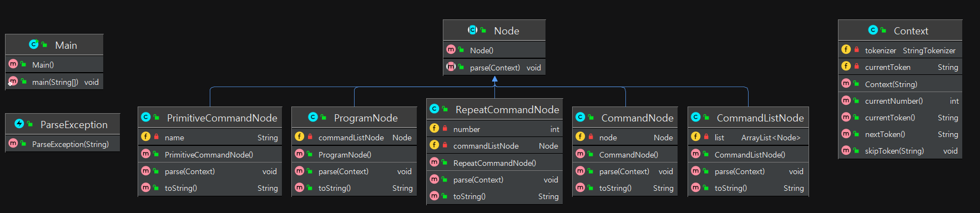Click the abstract class icon of Node
This screenshot has height=213, width=980.
click(473, 30)
